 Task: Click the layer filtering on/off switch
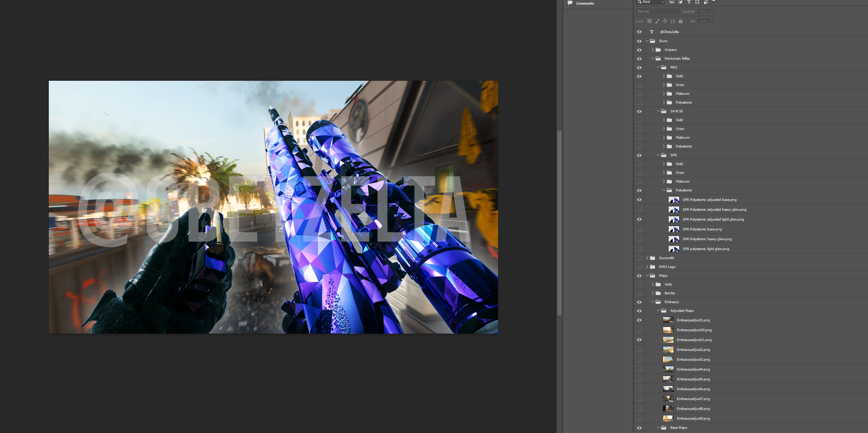[x=713, y=2]
